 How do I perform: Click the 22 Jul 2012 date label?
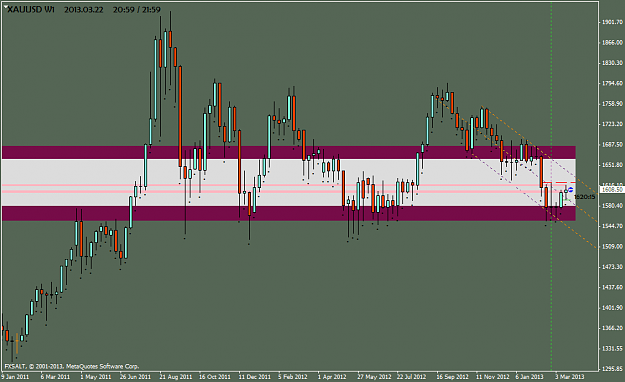point(411,377)
